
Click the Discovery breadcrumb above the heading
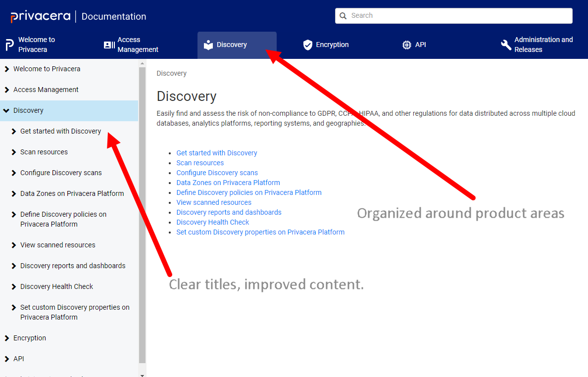coord(171,74)
